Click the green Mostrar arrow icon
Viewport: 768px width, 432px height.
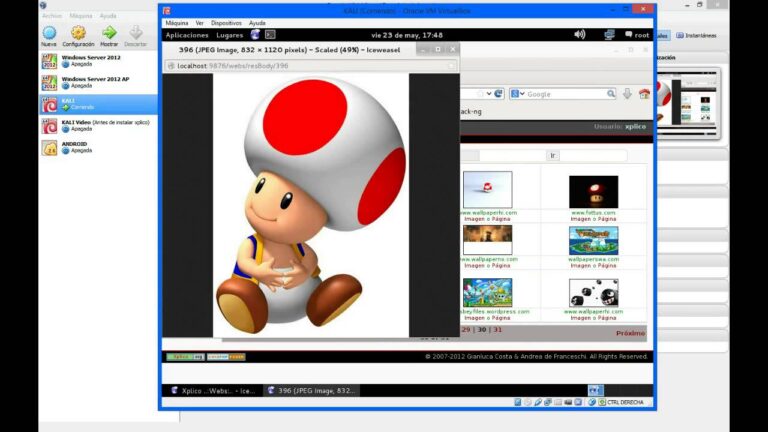[x=109, y=33]
